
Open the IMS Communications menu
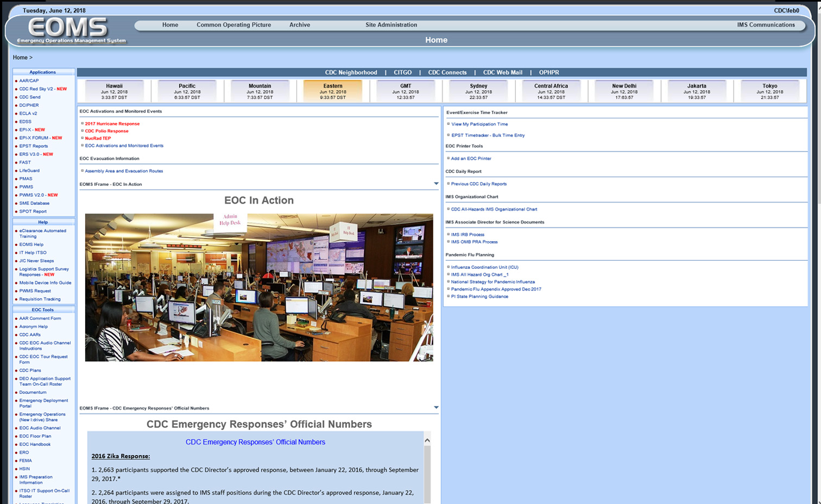pyautogui.click(x=766, y=25)
